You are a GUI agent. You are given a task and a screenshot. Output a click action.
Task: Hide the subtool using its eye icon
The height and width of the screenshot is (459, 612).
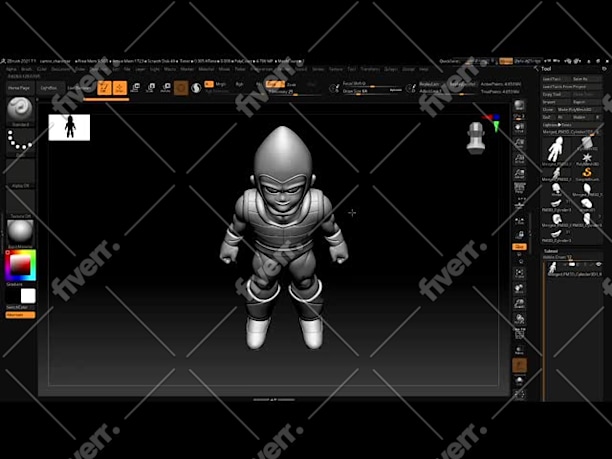point(598,264)
